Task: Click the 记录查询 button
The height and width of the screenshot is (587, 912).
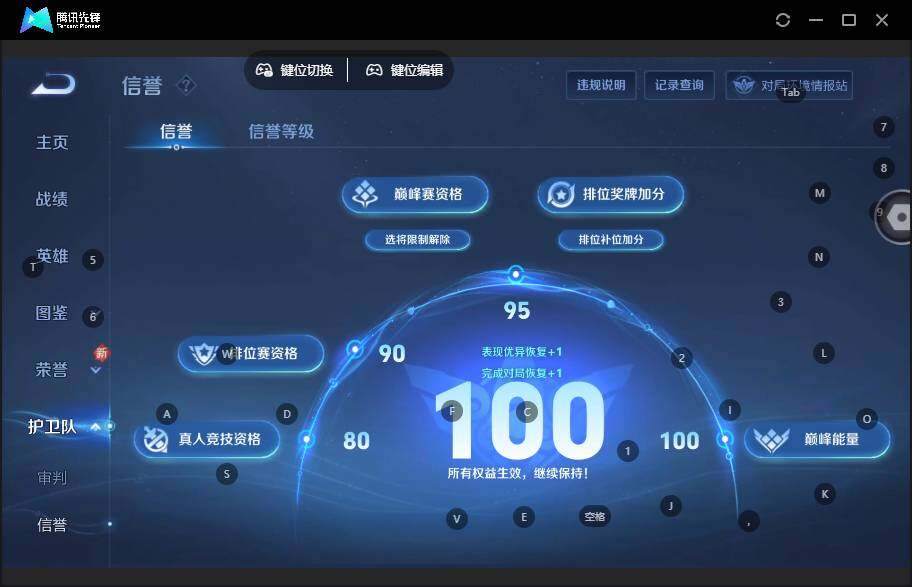Action: (679, 85)
